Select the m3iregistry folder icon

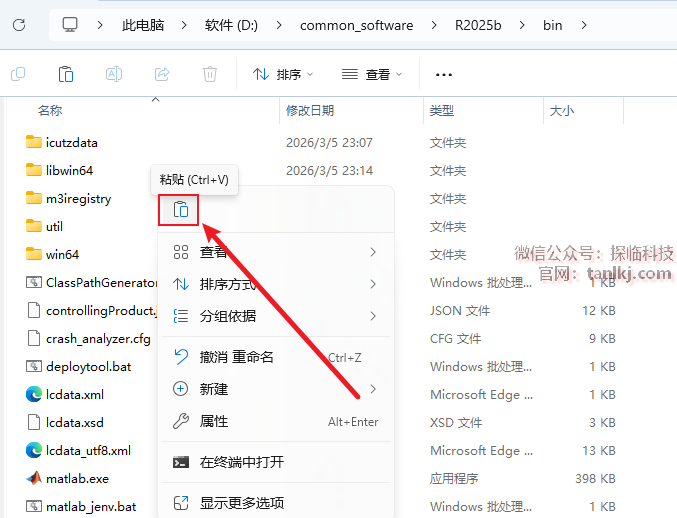click(34, 198)
